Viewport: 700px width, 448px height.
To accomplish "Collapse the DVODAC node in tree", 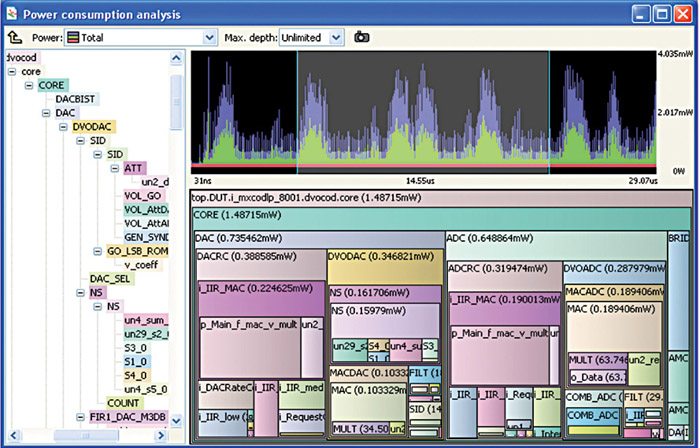I will coord(63,128).
